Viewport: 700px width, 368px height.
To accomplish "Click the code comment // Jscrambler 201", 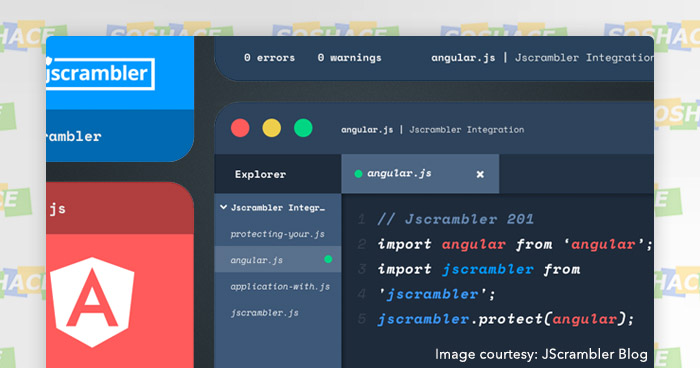I will (x=455, y=219).
